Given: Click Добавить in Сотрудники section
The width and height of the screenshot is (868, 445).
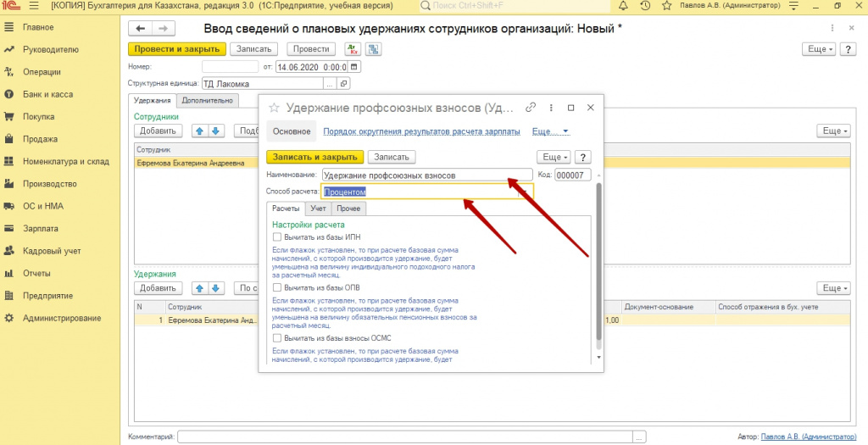Looking at the screenshot, I should coord(158,131).
